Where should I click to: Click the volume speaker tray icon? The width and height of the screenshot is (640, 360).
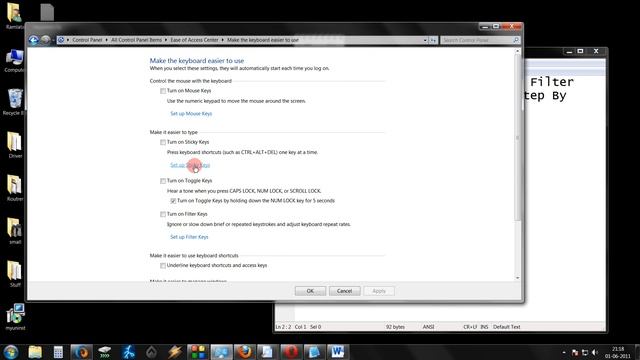595,352
